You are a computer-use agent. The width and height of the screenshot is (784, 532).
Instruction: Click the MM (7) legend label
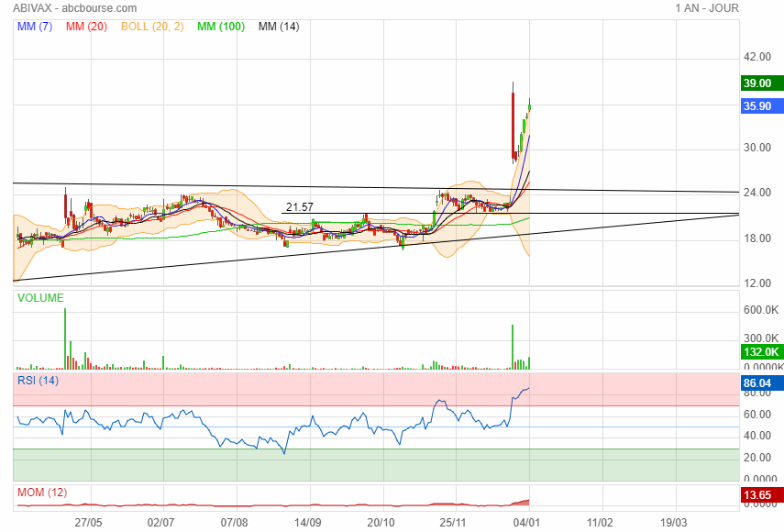coord(35,27)
